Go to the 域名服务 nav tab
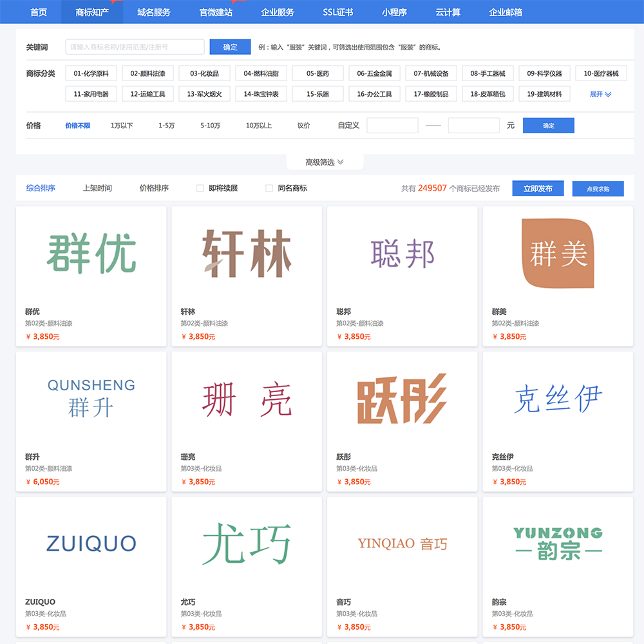Image resolution: width=644 pixels, height=644 pixels. tap(154, 12)
